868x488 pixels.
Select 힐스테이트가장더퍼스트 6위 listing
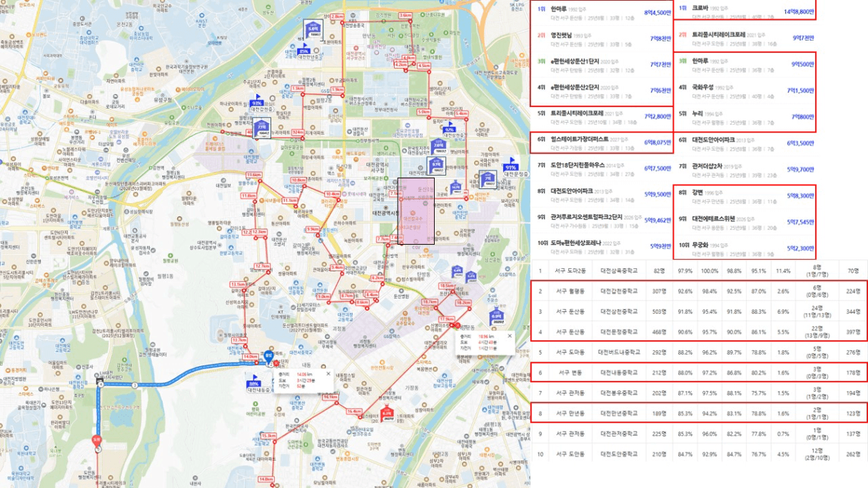(602, 142)
